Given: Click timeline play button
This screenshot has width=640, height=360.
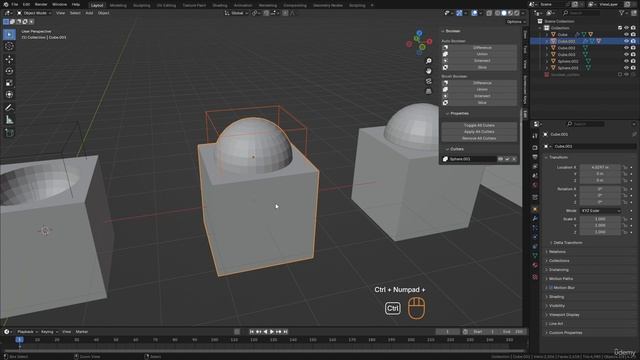Looking at the screenshot, I should tap(272, 332).
